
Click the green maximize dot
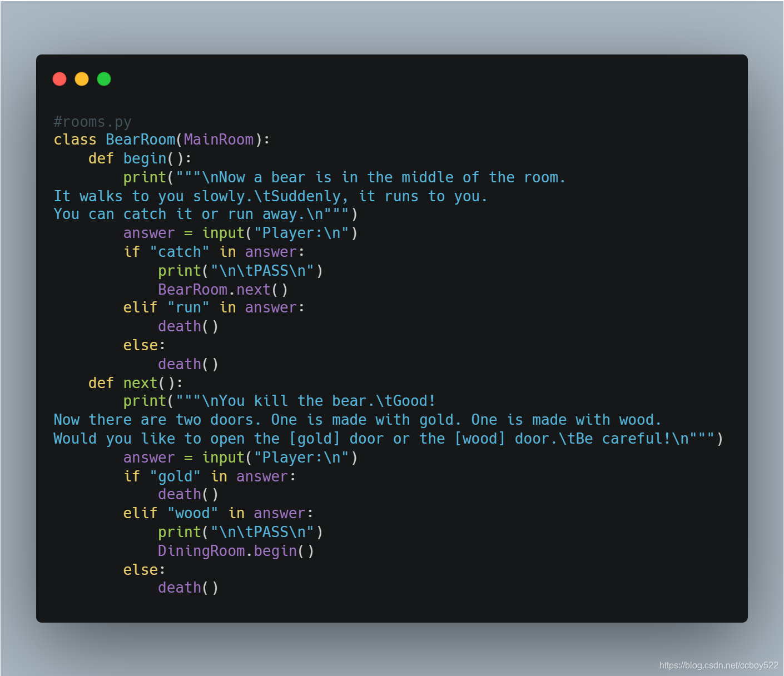[x=104, y=79]
